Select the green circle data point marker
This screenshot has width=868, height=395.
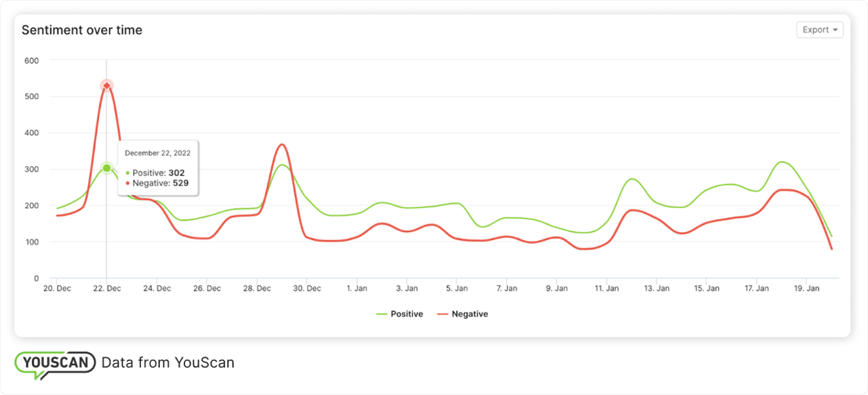tap(106, 167)
